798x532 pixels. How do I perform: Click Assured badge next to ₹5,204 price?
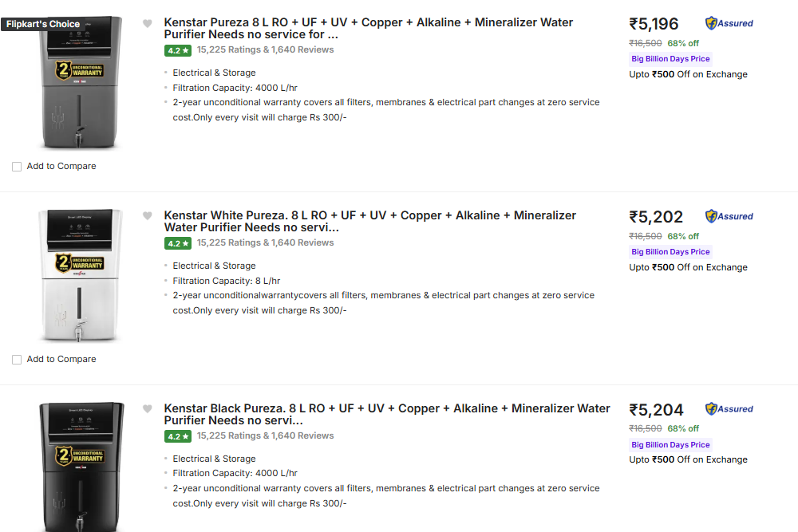(729, 409)
